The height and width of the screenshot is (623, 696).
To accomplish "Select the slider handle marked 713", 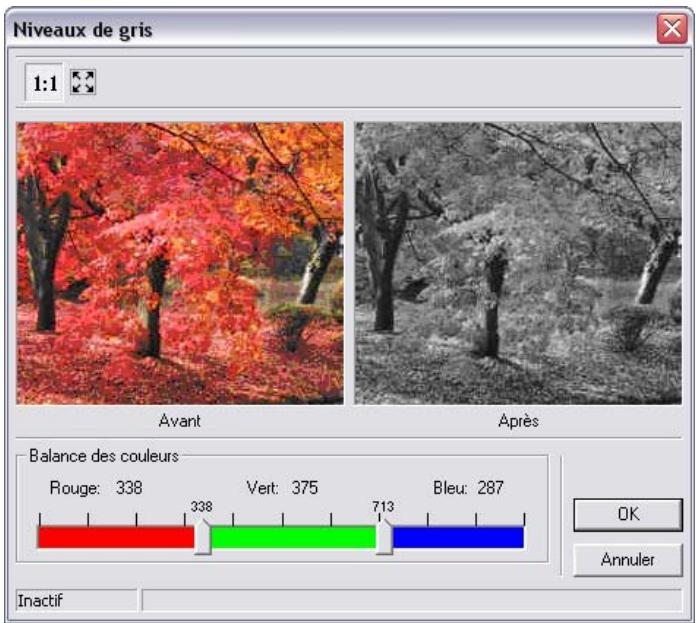I will pyautogui.click(x=384, y=538).
